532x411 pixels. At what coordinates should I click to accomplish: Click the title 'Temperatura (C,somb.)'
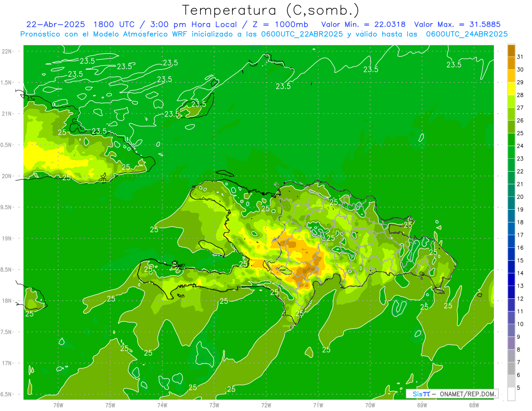[x=271, y=11]
